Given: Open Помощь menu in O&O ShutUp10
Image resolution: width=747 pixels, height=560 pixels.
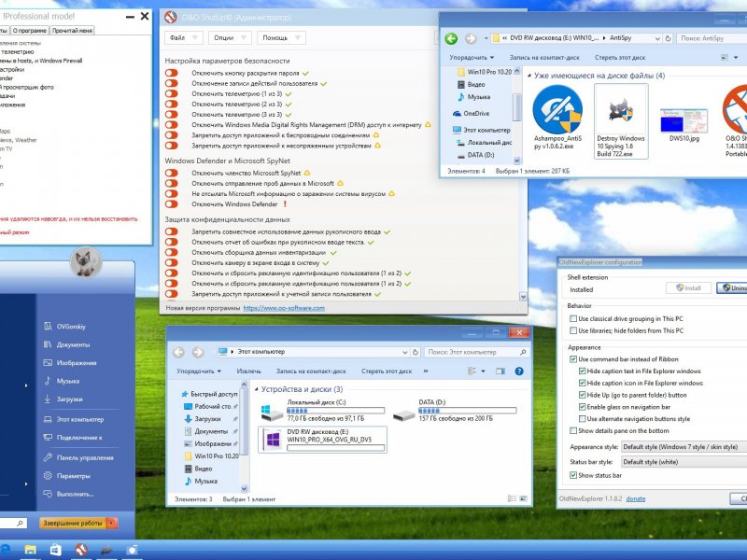Looking at the screenshot, I should (x=281, y=37).
